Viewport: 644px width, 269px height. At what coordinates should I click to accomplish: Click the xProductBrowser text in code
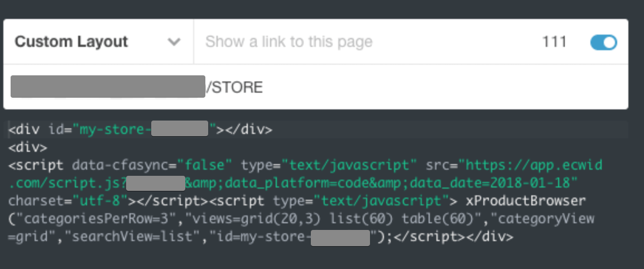pos(525,201)
